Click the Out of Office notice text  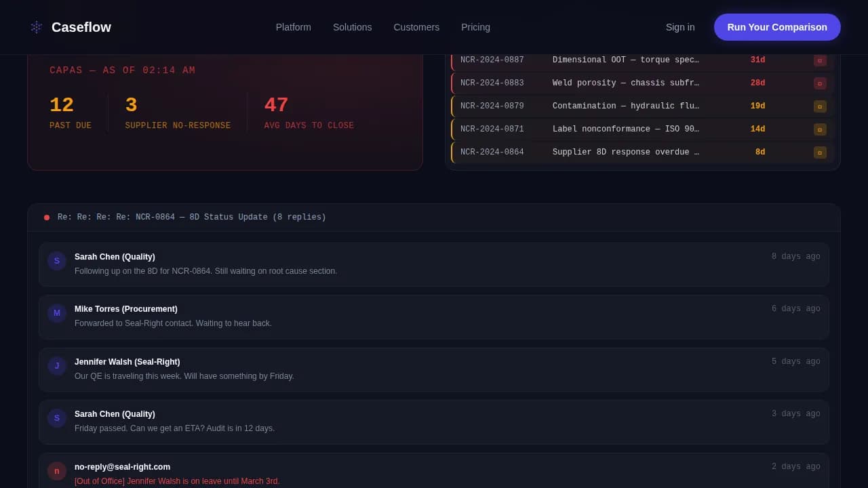pos(177,481)
